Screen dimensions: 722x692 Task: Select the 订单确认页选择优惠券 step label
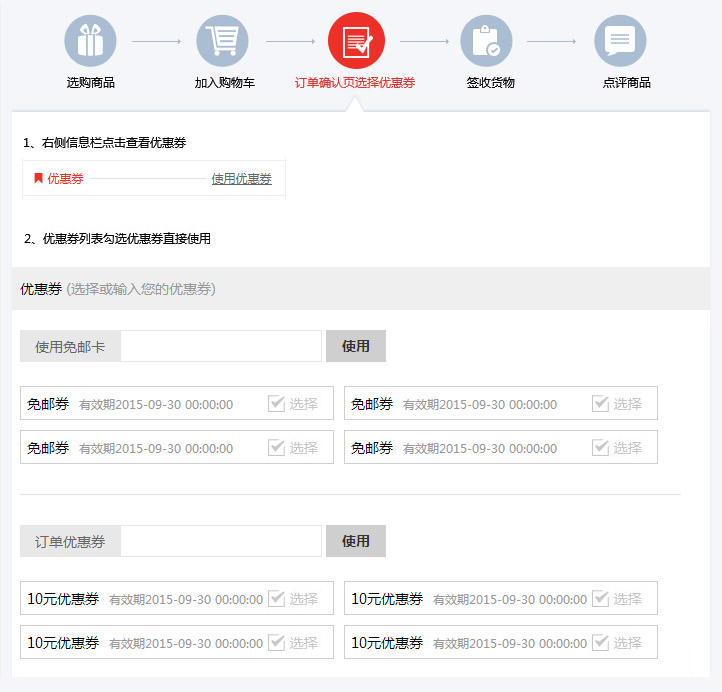pyautogui.click(x=355, y=83)
